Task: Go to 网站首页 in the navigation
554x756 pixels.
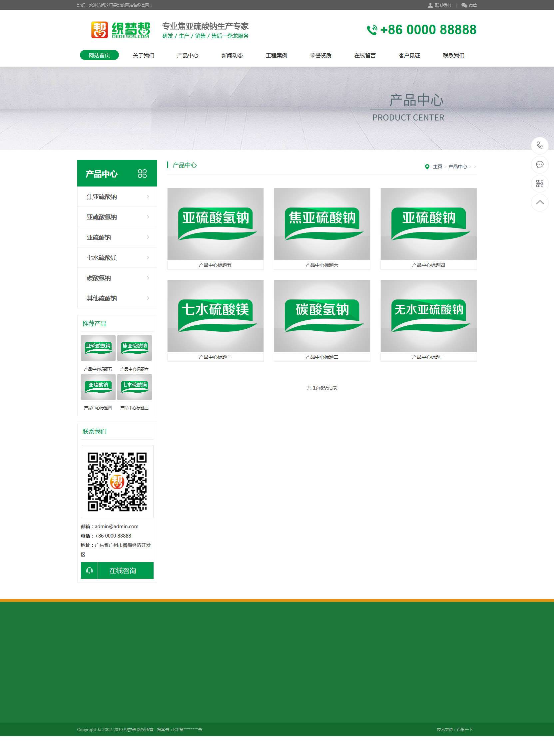Action: tap(99, 55)
